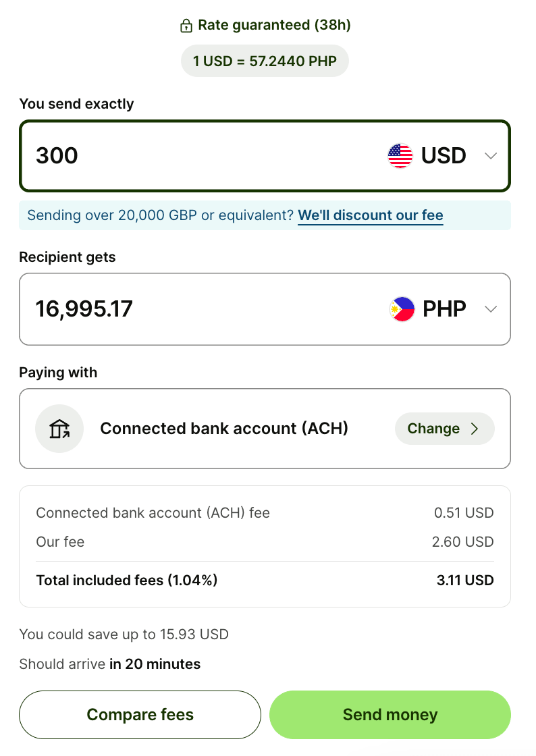Click the arrow icon in Change button

tap(475, 429)
